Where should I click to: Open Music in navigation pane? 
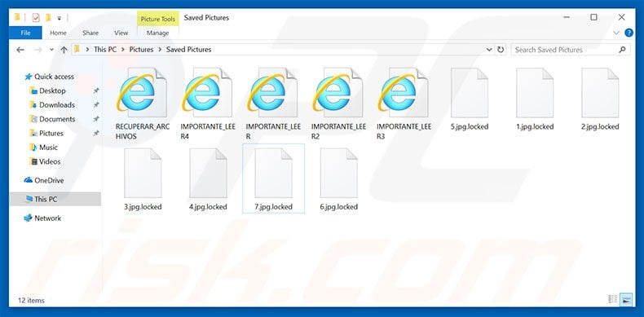pyautogui.click(x=48, y=147)
